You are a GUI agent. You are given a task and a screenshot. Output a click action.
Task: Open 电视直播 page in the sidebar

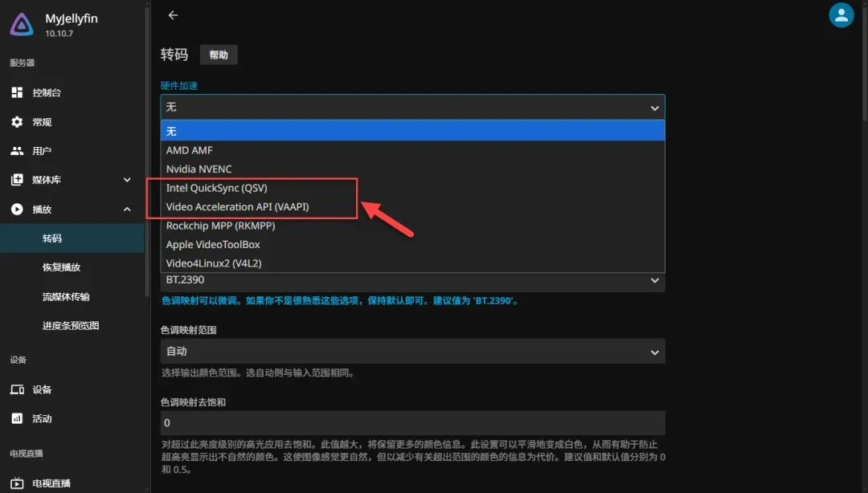point(72,483)
